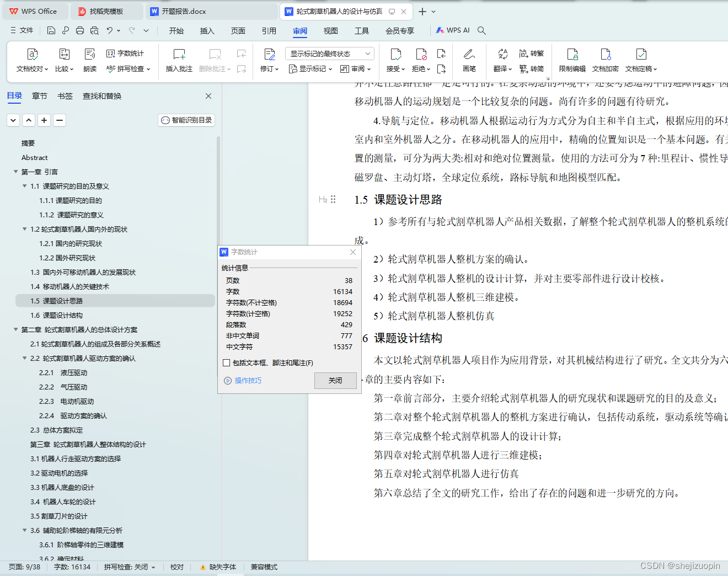Click the 缺失字体 status bar warning
Image resolution: width=728 pixels, height=576 pixels.
coord(218,567)
